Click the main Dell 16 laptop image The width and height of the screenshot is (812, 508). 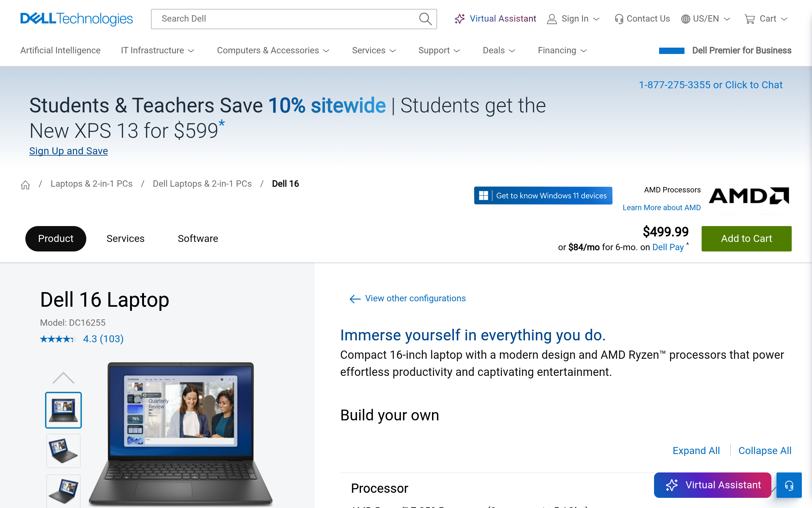(180, 434)
